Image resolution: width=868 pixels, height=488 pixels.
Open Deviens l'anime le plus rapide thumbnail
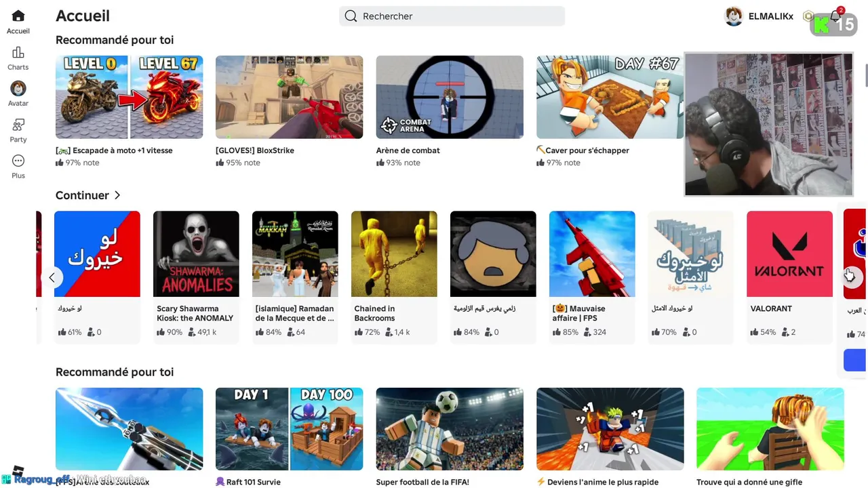point(610,429)
